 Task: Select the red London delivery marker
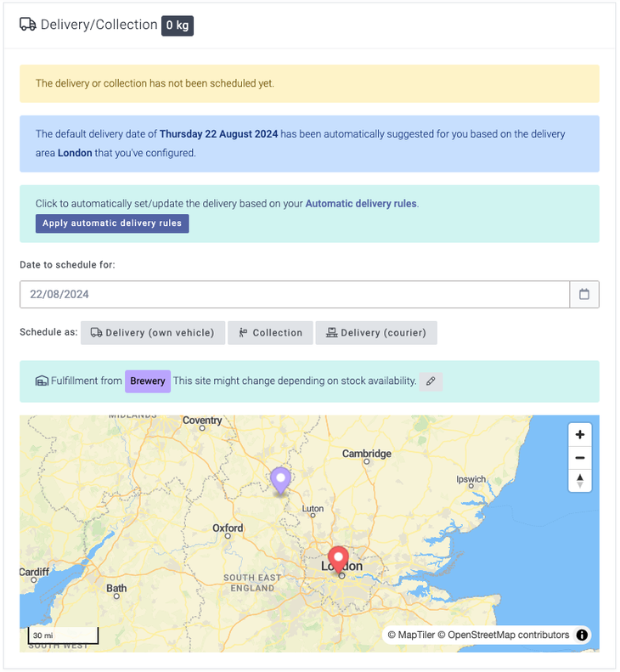click(339, 560)
